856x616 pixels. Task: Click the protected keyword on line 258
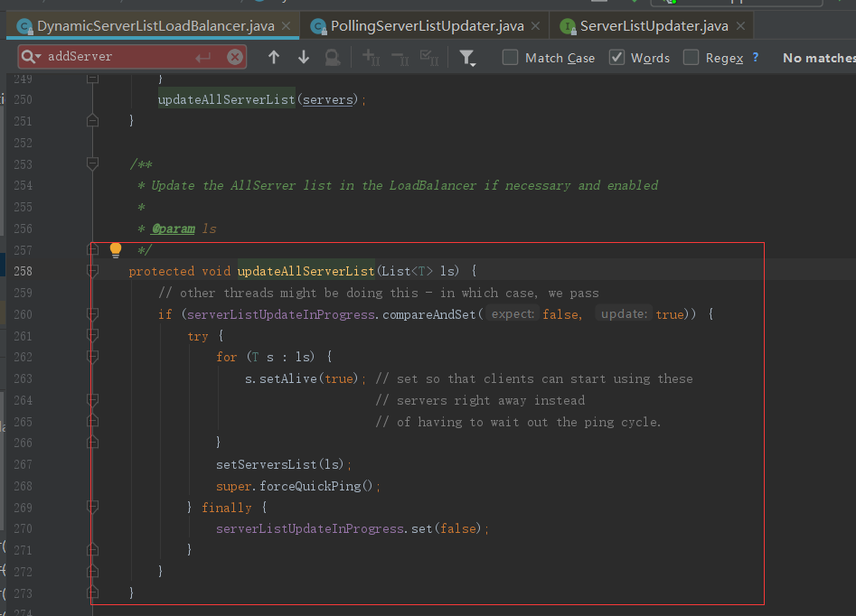coord(162,271)
